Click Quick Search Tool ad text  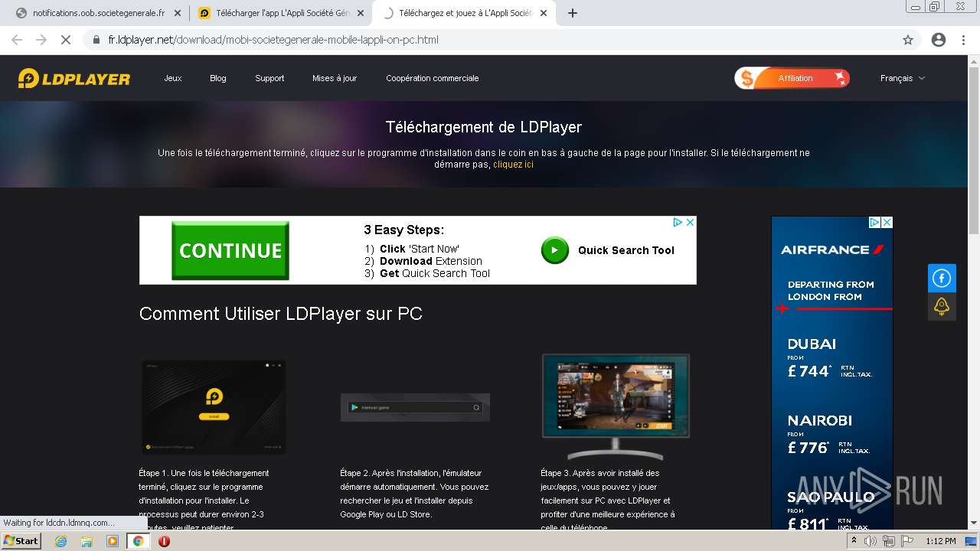click(x=626, y=250)
